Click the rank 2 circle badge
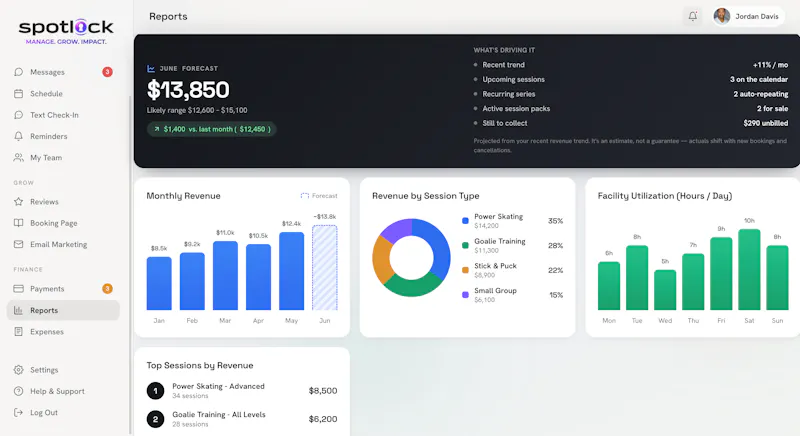 coord(156,419)
